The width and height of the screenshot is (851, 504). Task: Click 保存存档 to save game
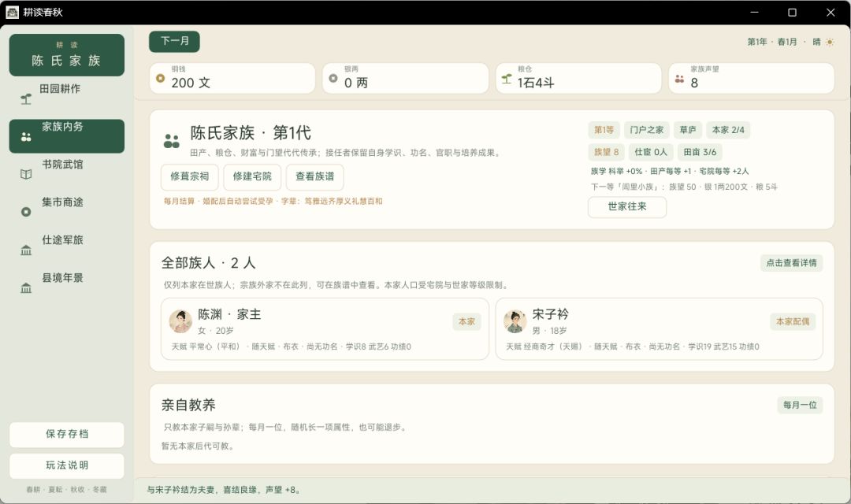tap(67, 434)
